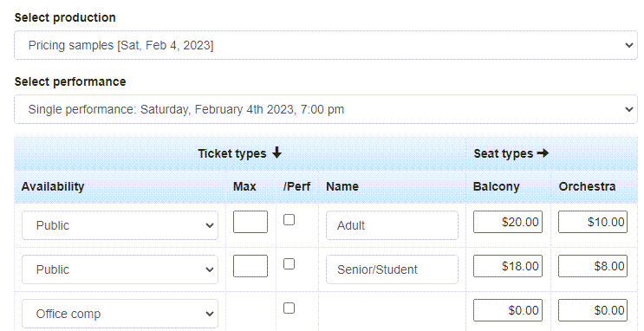Expand the Senior/Student Availability dropdown
Image resolution: width=644 pixels, height=331 pixels.
[120, 269]
